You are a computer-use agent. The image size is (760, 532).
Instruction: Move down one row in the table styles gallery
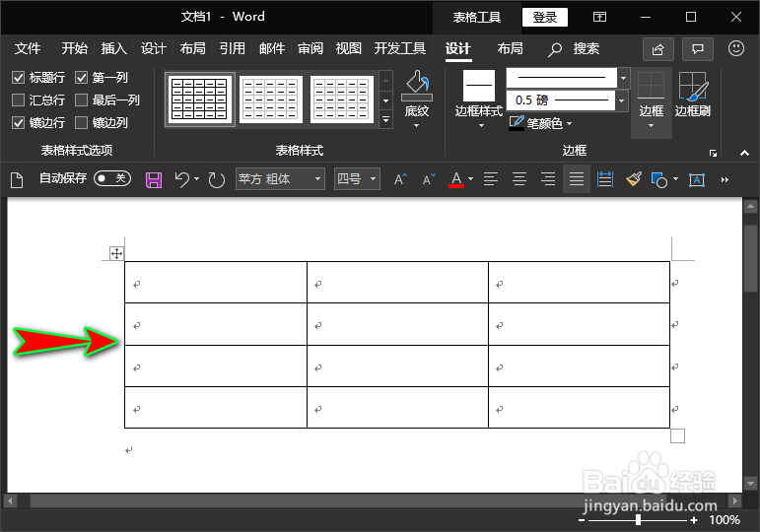385,100
